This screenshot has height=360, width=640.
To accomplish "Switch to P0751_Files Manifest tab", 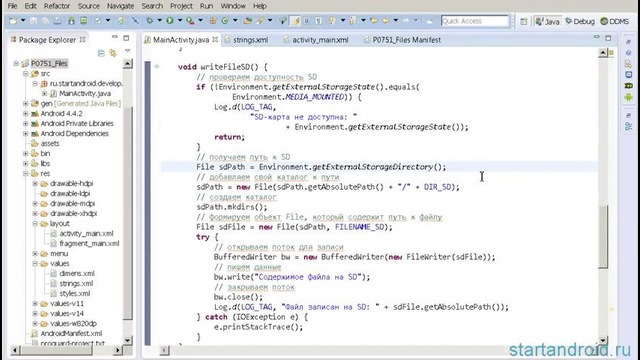I will [x=402, y=40].
